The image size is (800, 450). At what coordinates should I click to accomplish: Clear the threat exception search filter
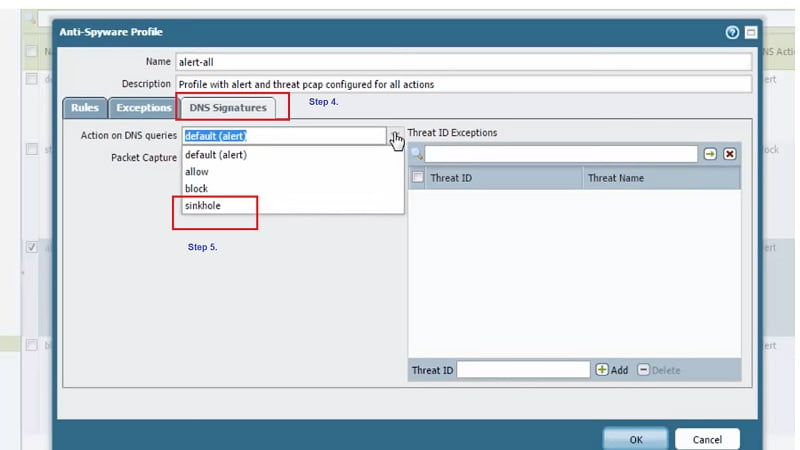point(730,154)
